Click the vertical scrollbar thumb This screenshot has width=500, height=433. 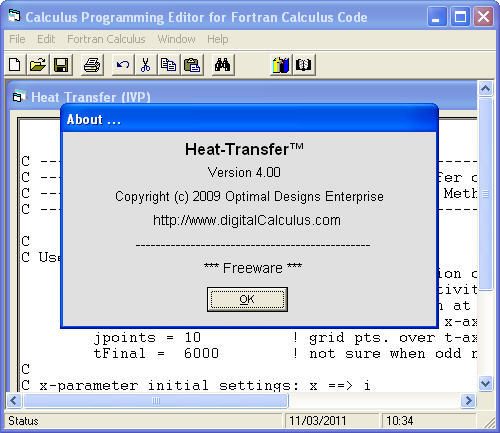[x=485, y=193]
